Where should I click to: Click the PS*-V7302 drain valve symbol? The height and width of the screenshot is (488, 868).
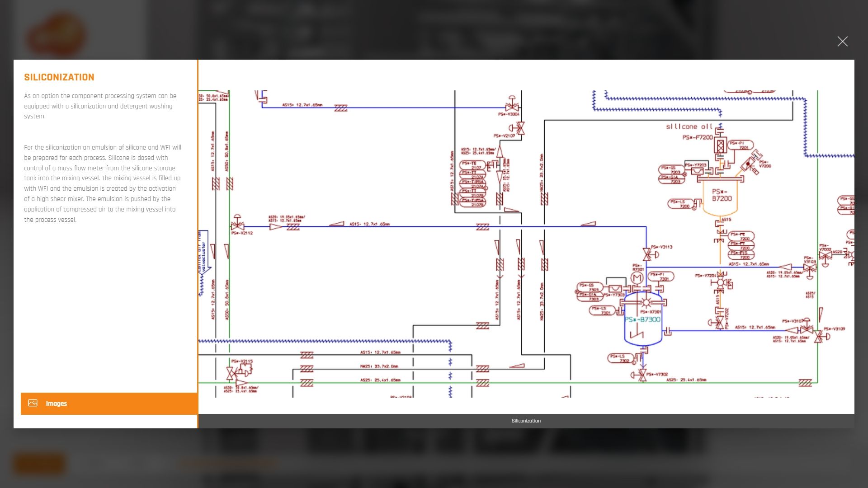coord(642,375)
